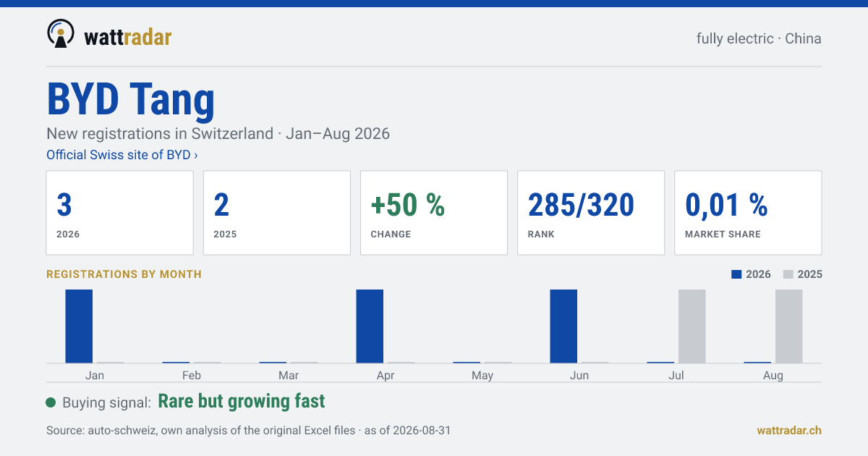Click the "2025" legend label text

pyautogui.click(x=810, y=274)
